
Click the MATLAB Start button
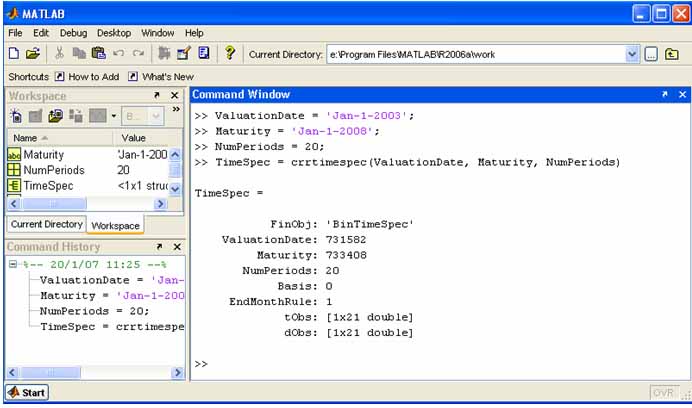[27, 392]
